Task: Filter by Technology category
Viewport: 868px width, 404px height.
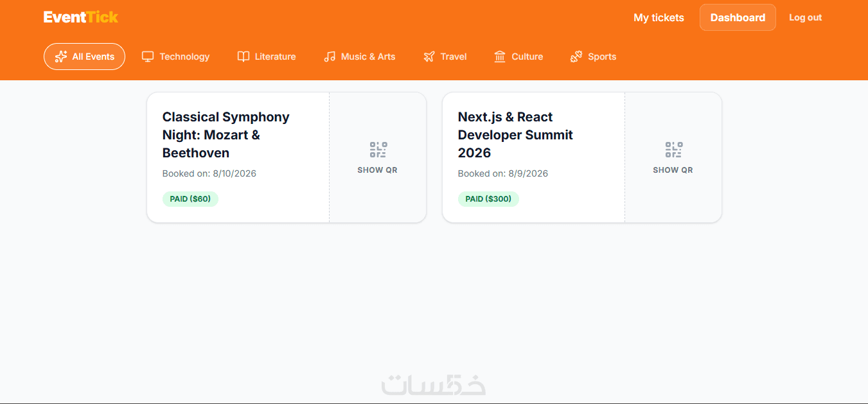Action: [x=175, y=57]
